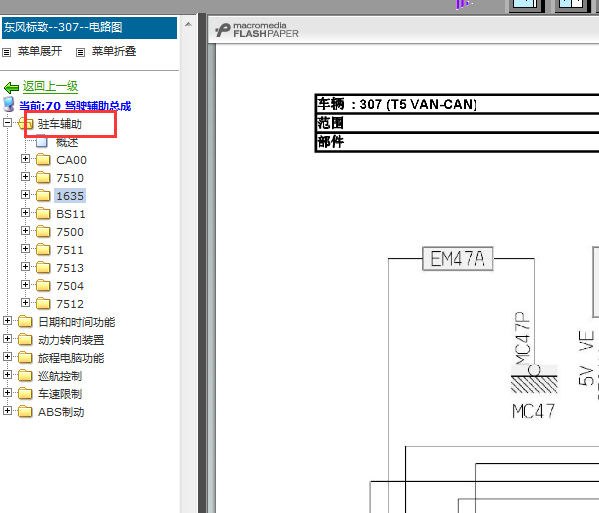Image resolution: width=599 pixels, height=513 pixels.
Task: Click the 菜单展开 text button
Action: (x=40, y=51)
